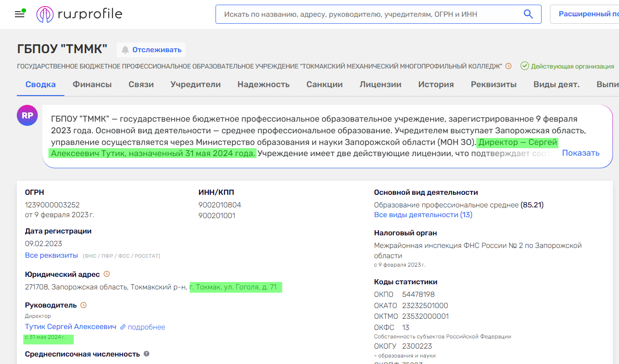The image size is (619, 364).
Task: Click the link icon beside подробнее
Action: pos(122,327)
